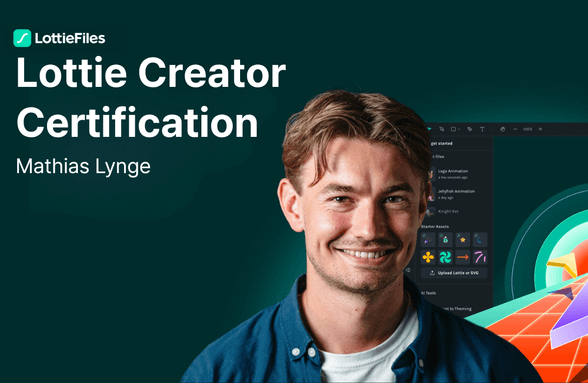Pick the orange arrow starter asset

coord(463,257)
